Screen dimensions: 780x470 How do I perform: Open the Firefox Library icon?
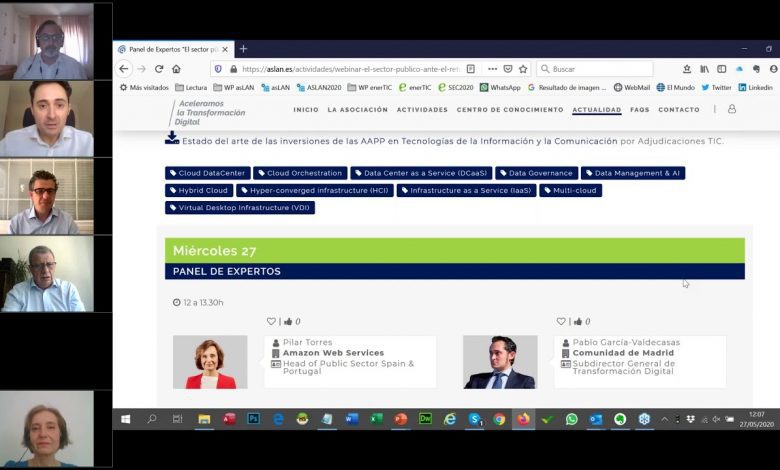704,69
